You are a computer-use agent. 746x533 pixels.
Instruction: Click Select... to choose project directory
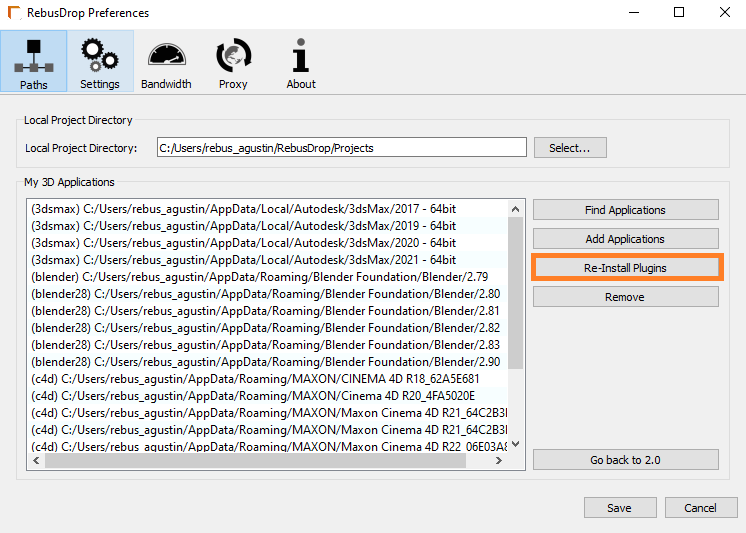pos(570,148)
